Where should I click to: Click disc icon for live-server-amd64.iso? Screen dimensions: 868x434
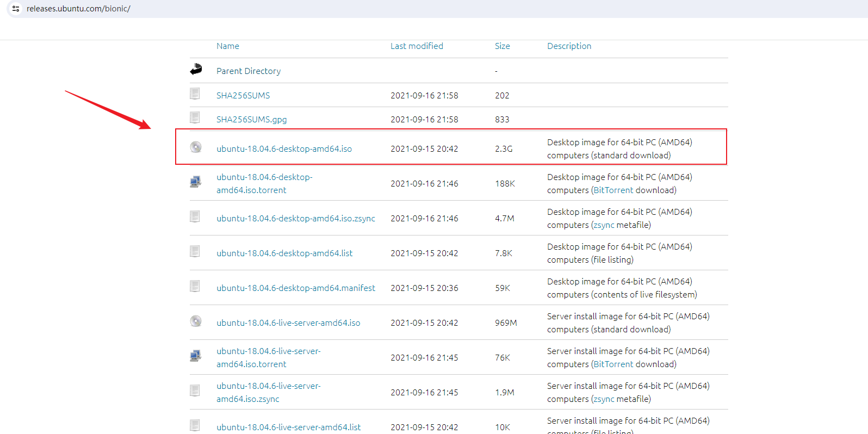click(x=196, y=321)
